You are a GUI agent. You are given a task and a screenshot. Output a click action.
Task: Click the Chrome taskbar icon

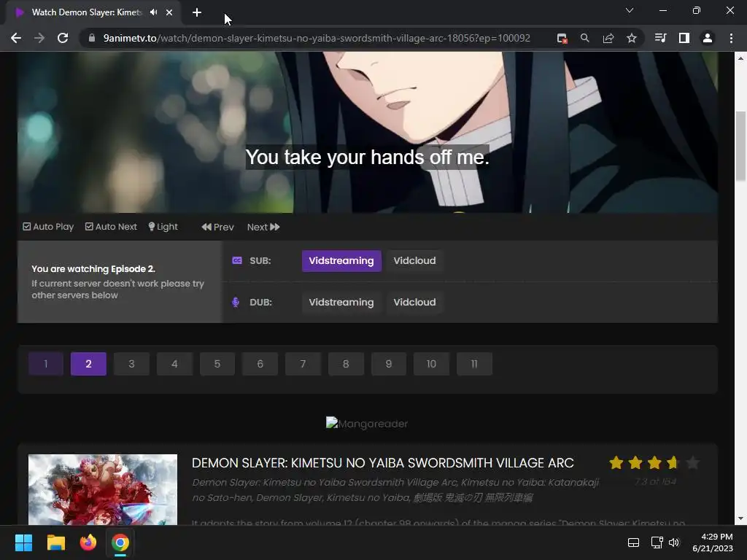120,542
